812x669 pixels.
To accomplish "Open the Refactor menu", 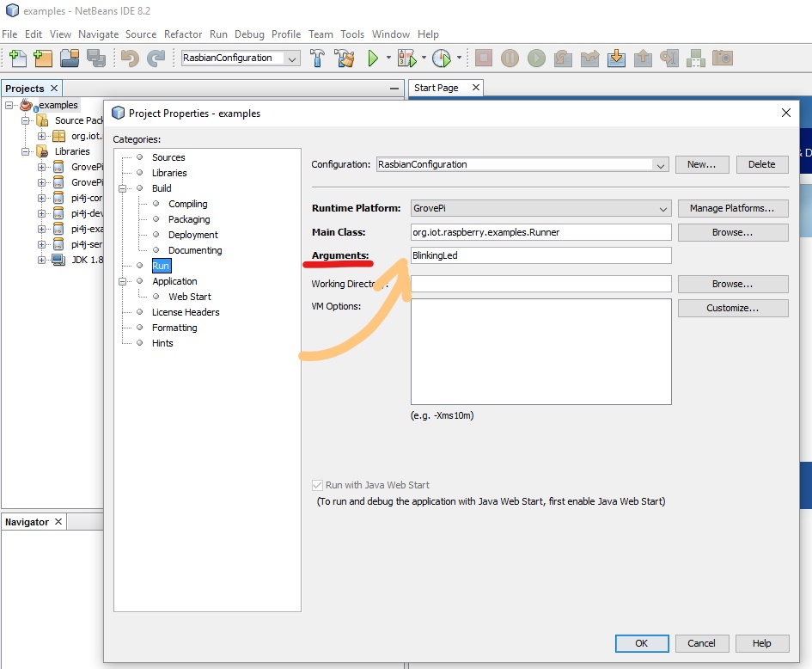I will [x=183, y=34].
